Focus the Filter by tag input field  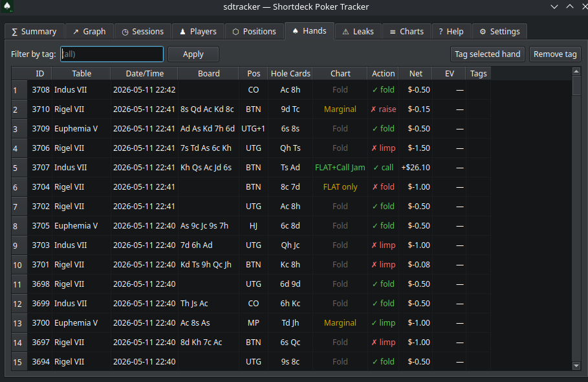[112, 54]
